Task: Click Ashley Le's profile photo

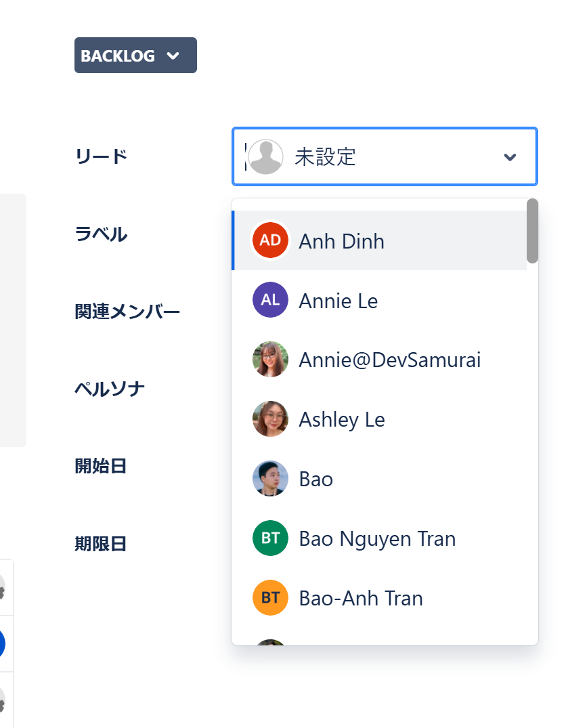Action: (x=270, y=419)
